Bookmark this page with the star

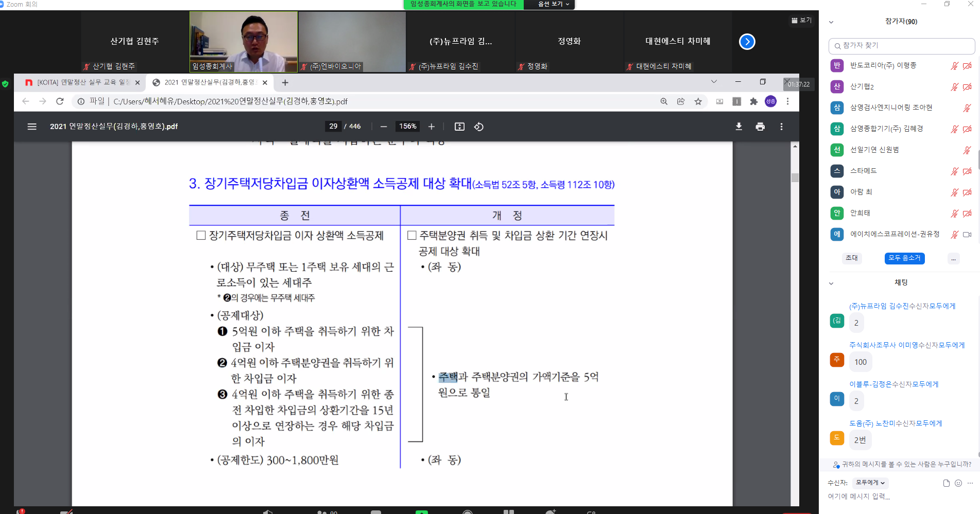pyautogui.click(x=698, y=101)
